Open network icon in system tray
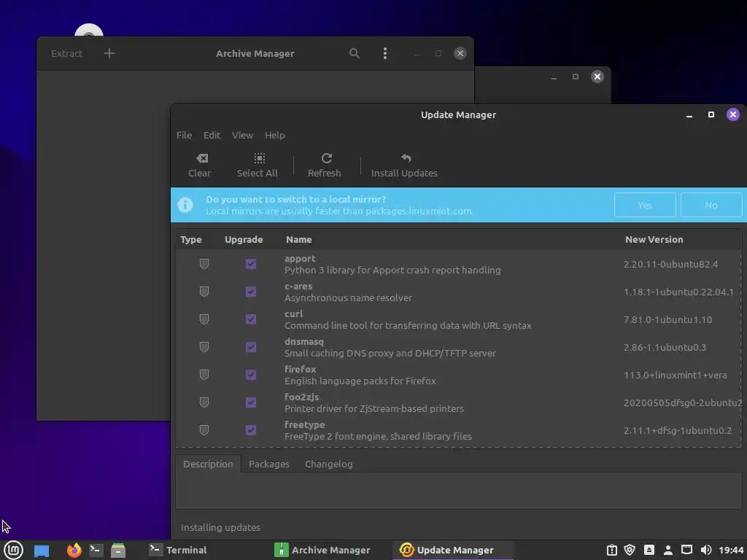 686,550
